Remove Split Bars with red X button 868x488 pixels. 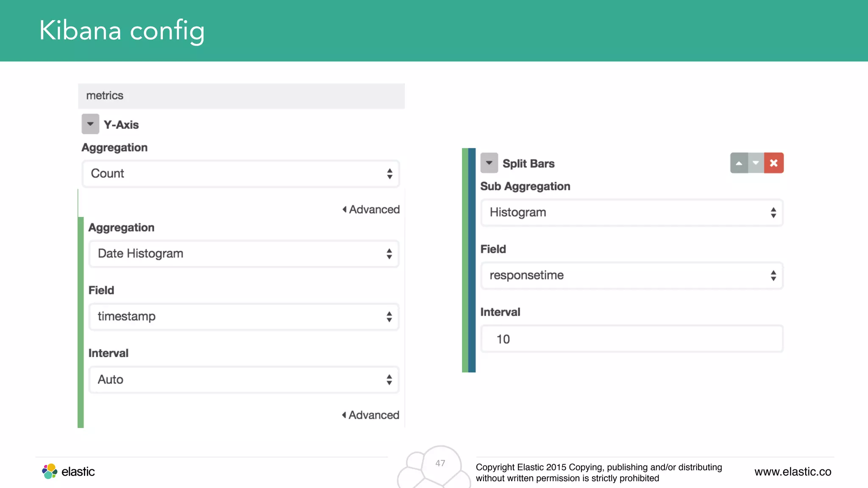point(774,163)
